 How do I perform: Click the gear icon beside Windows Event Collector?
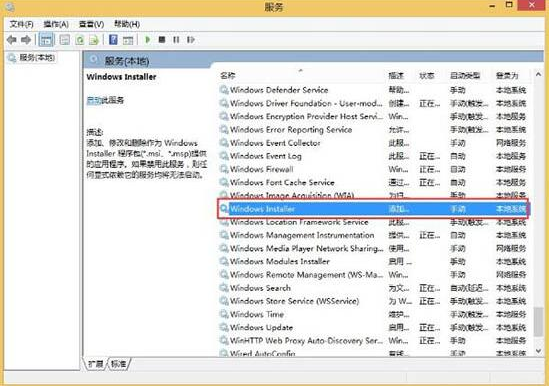[x=224, y=143]
